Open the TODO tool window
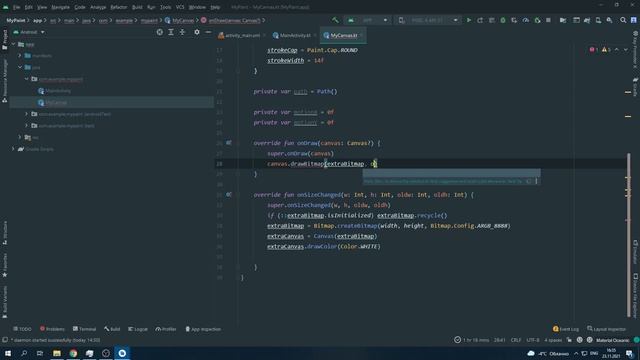The height and width of the screenshot is (360, 640). tap(22, 329)
